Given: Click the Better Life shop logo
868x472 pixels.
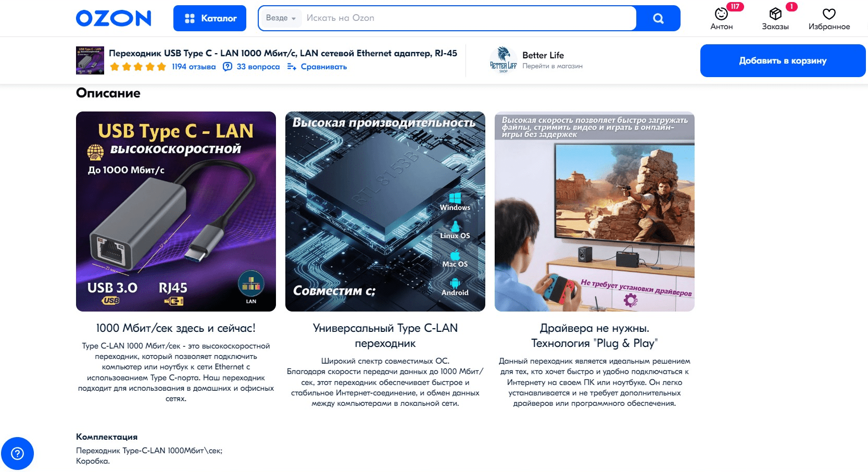Looking at the screenshot, I should tap(503, 60).
